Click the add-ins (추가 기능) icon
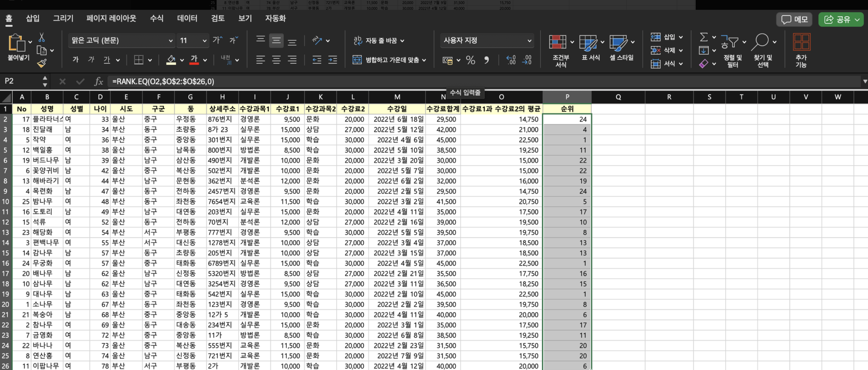 tap(801, 42)
